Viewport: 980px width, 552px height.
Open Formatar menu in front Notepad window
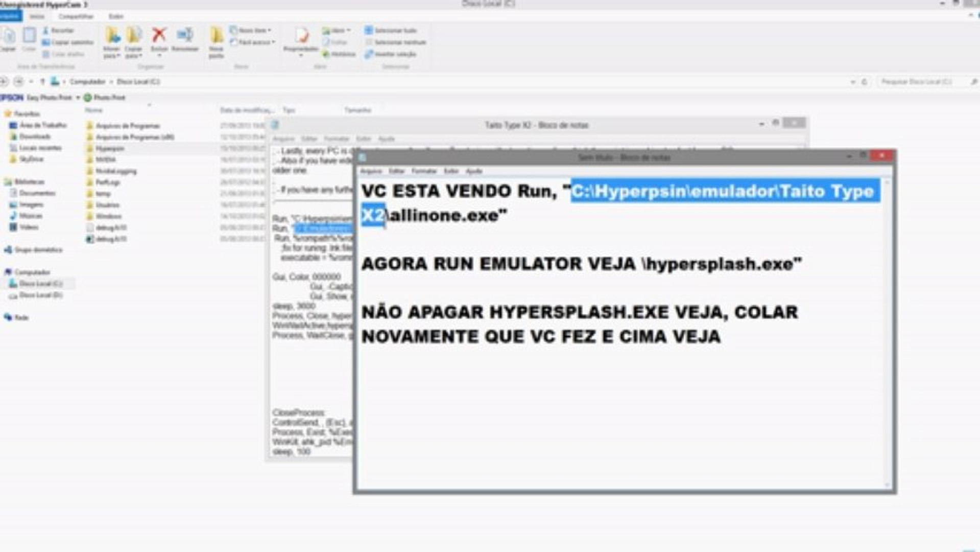(424, 171)
